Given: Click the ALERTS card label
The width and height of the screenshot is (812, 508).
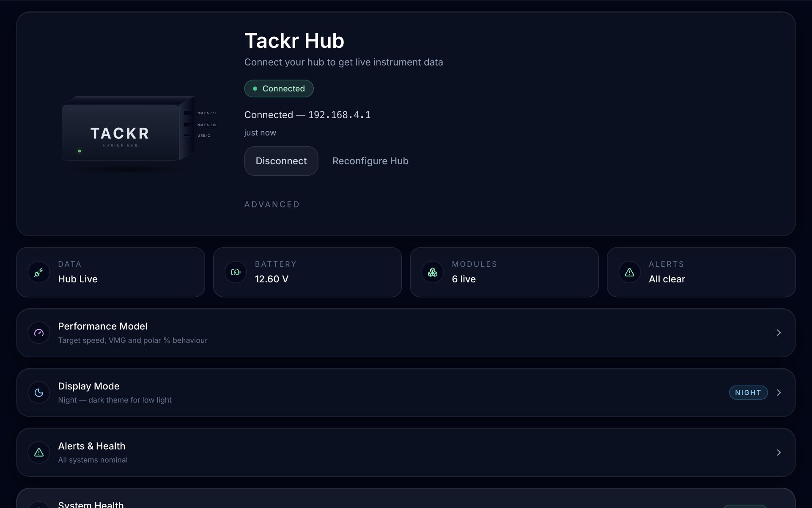Looking at the screenshot, I should point(667,264).
